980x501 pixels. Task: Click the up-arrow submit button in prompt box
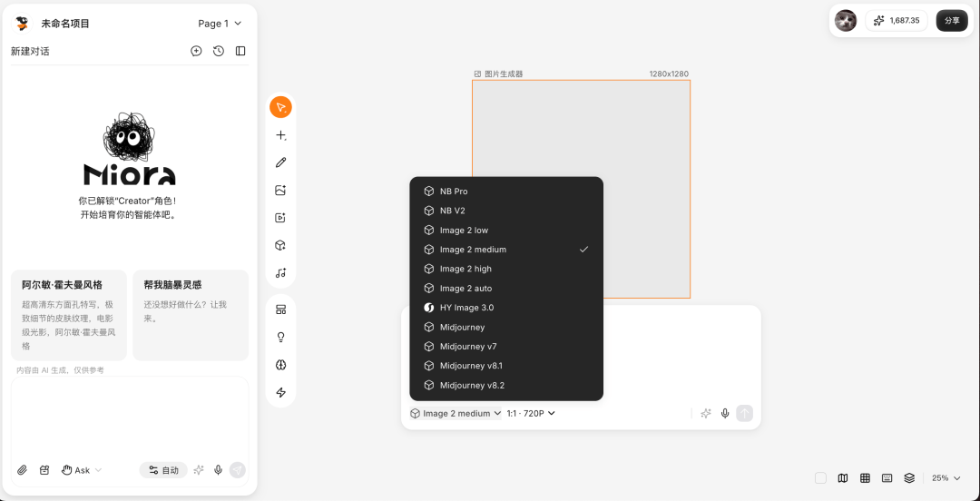click(x=744, y=414)
